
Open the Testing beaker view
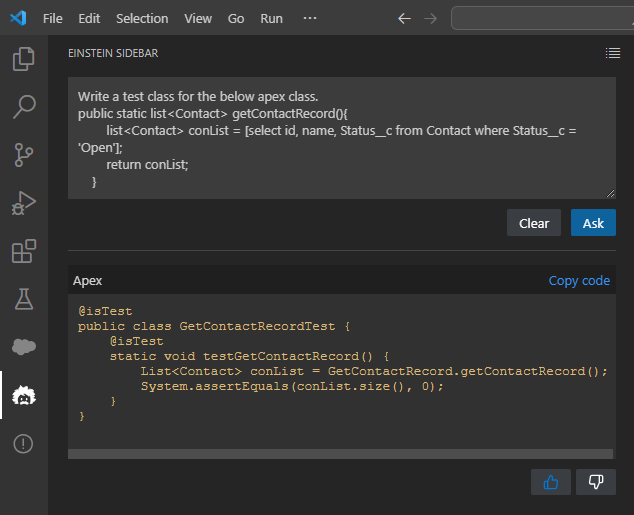(x=23, y=298)
